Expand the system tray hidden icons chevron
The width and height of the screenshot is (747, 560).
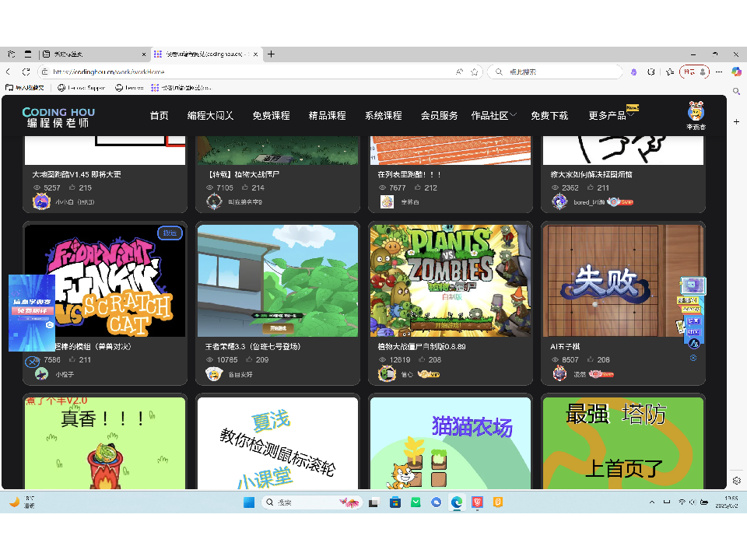tap(652, 502)
